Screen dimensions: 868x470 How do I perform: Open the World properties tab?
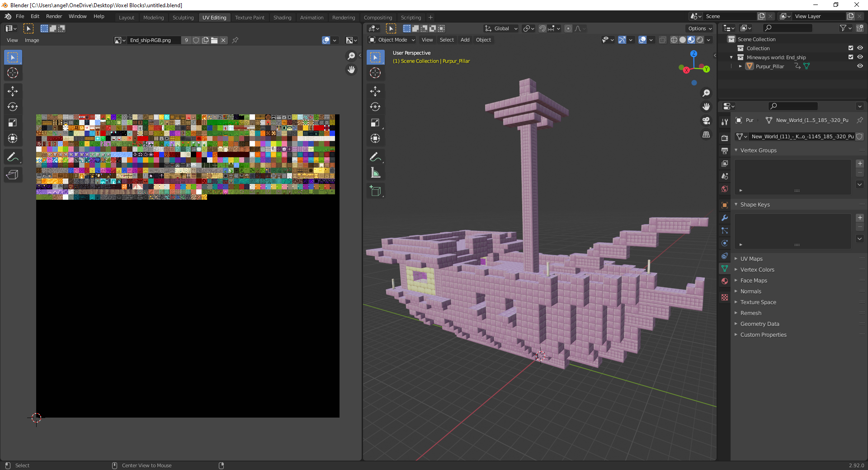click(x=725, y=189)
